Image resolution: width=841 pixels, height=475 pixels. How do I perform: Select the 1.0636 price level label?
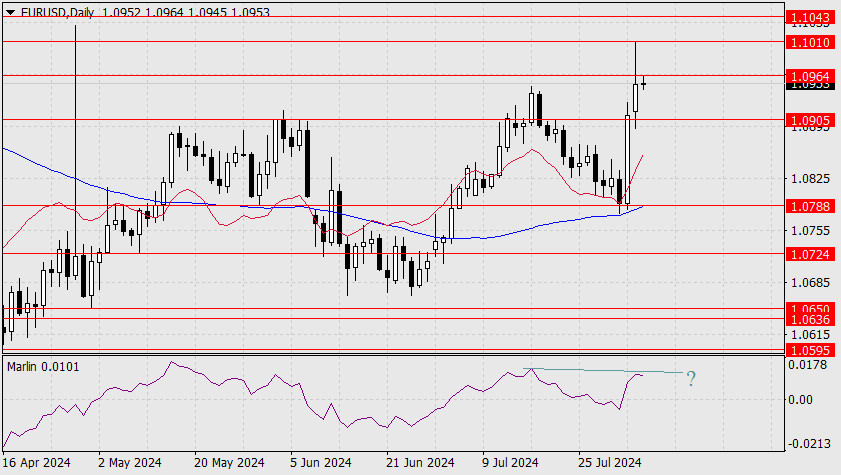tap(810, 320)
